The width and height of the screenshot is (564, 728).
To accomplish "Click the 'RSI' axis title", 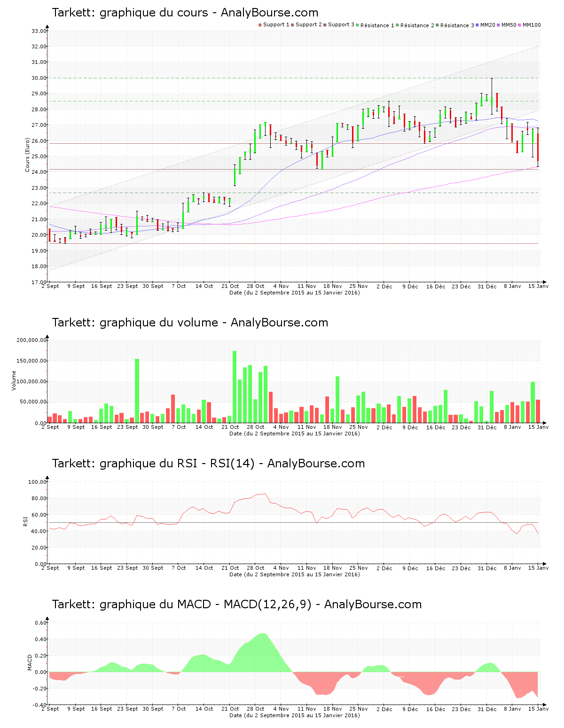I will (x=26, y=520).
